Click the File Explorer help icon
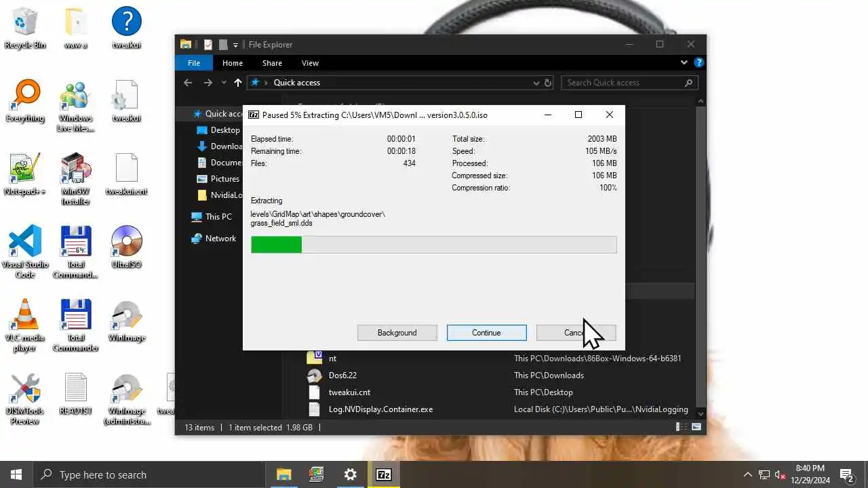868x488 pixels. [x=699, y=62]
